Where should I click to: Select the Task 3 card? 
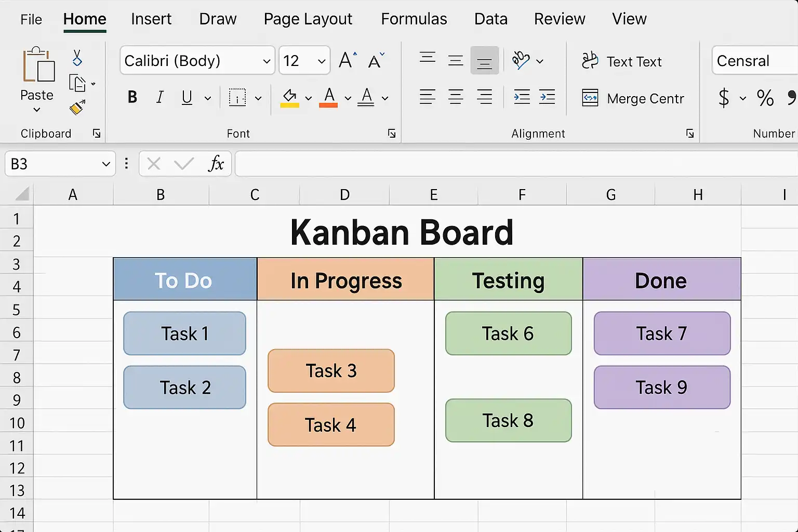coord(331,371)
